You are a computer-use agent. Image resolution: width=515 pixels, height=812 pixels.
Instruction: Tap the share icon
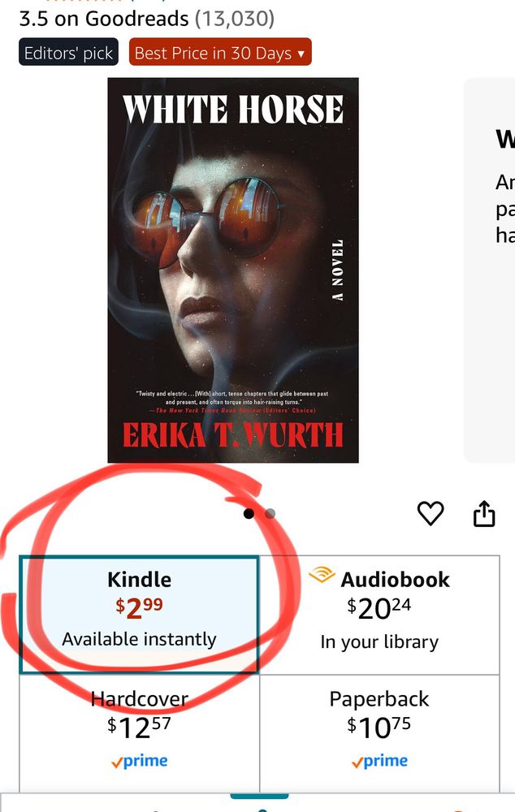(484, 513)
